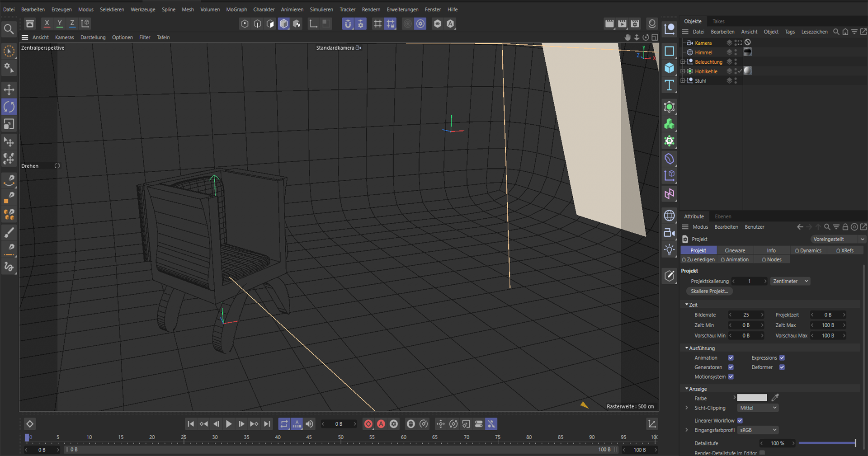Click the search magnifier icon at top left
868x456 pixels.
pyautogui.click(x=9, y=29)
